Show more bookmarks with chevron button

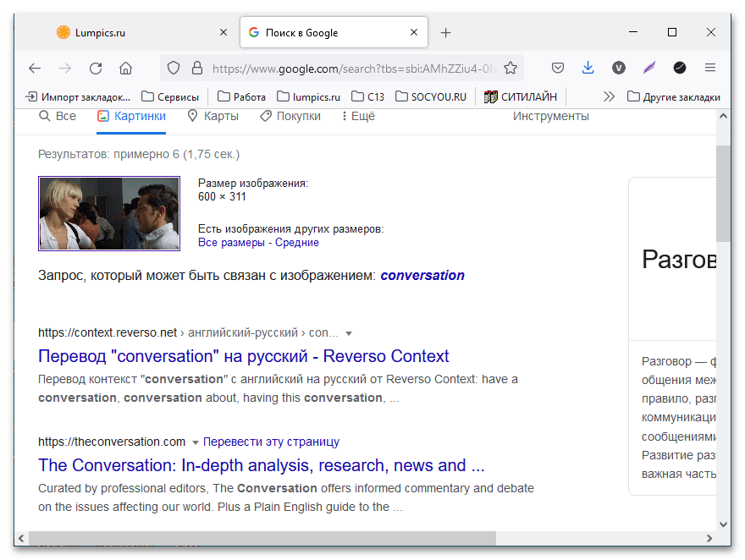[x=608, y=96]
